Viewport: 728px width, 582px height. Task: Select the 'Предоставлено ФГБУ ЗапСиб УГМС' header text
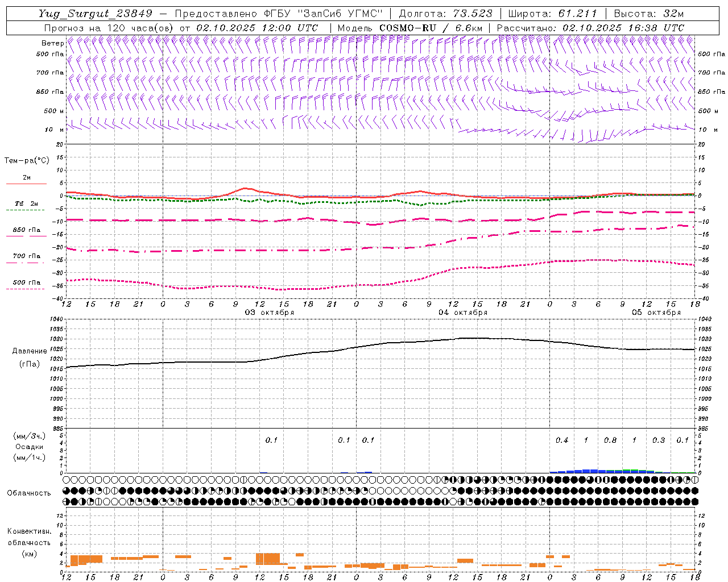pos(279,14)
